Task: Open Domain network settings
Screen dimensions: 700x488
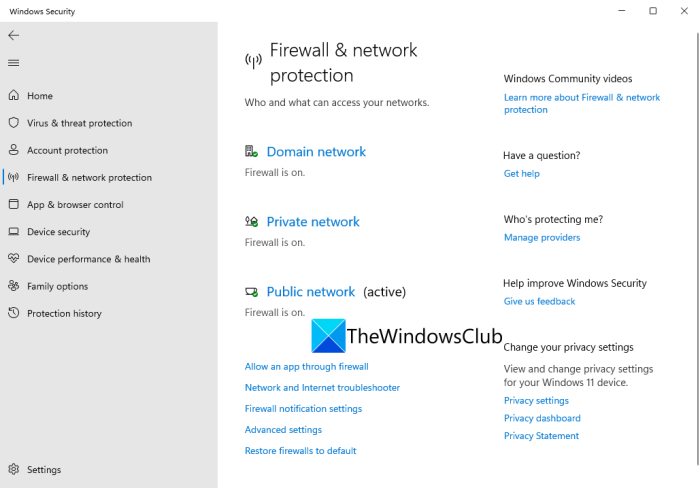Action: (316, 152)
